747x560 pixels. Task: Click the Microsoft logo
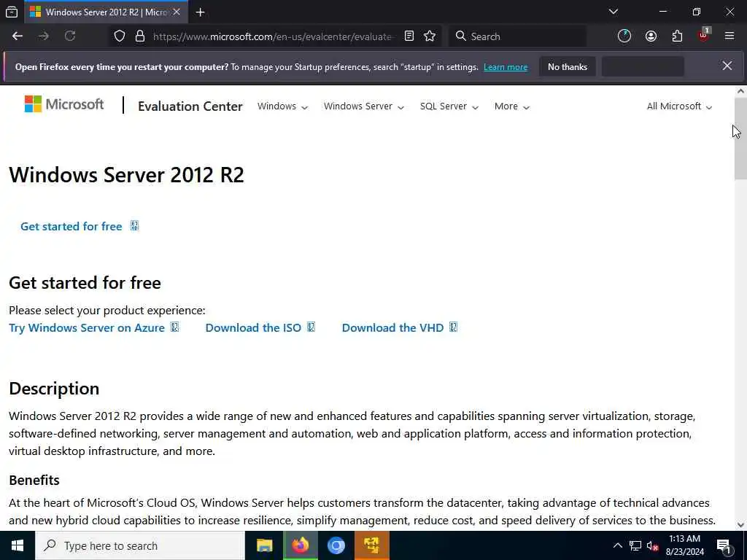[64, 104]
